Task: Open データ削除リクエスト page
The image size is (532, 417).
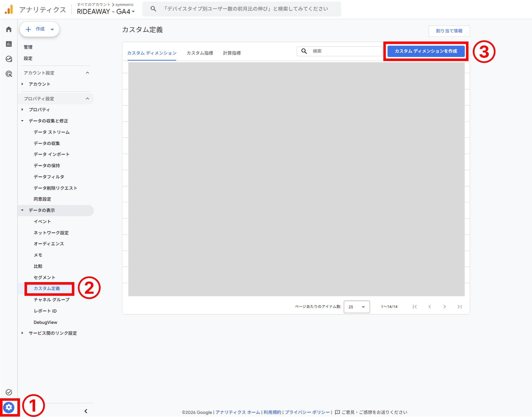Action: (56, 188)
